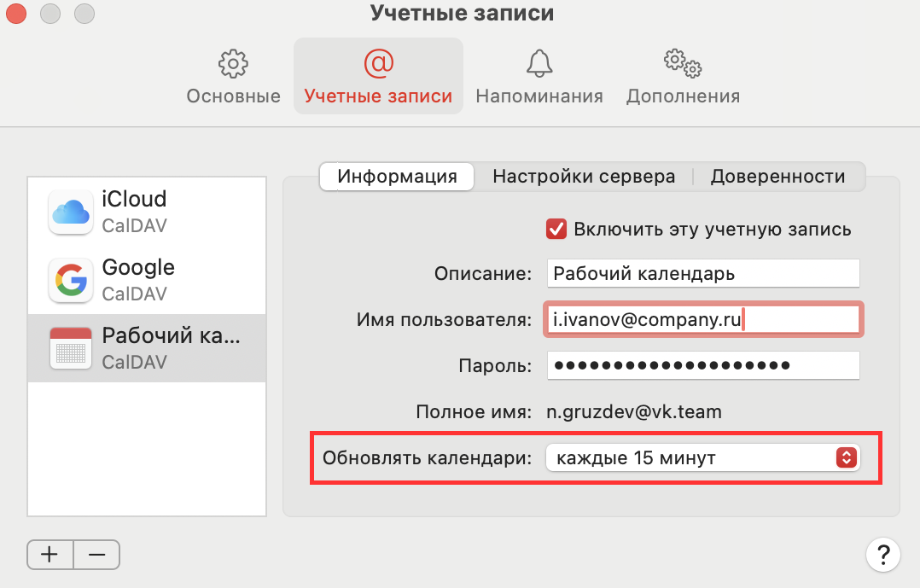
Task: Remove selected account with minus button
Action: tap(96, 554)
